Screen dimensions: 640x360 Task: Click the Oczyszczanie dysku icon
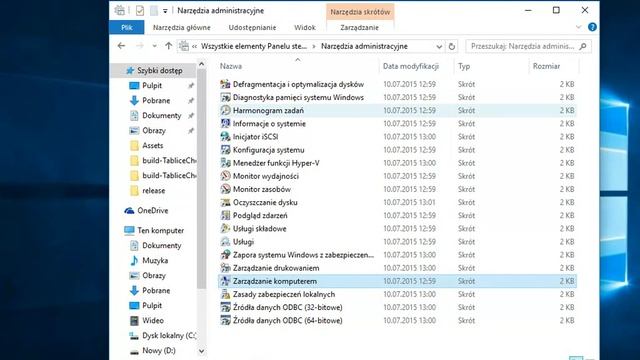225,202
